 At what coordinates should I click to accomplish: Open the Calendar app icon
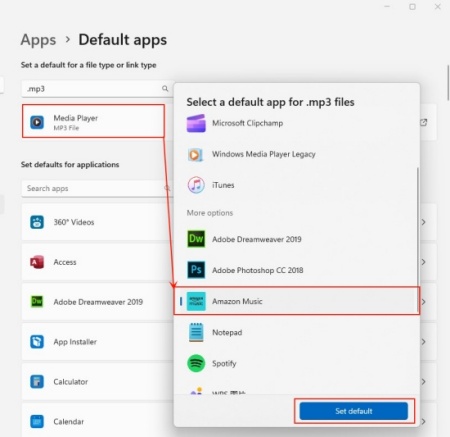[x=37, y=422]
